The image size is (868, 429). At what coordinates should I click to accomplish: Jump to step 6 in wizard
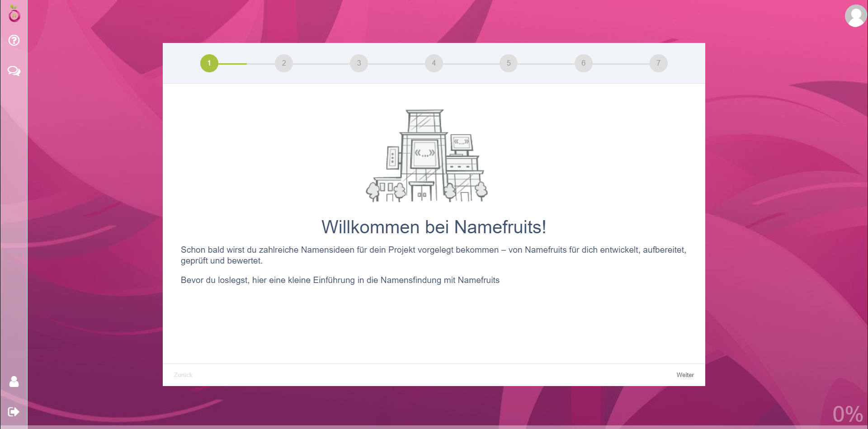tap(584, 63)
